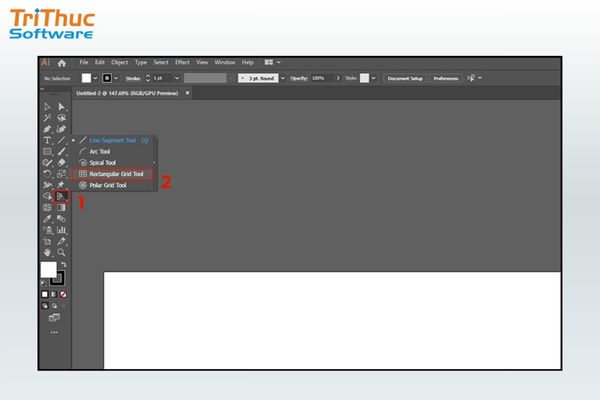Select the Magic Wand tool
Image resolution: width=600 pixels, height=400 pixels.
pyautogui.click(x=47, y=118)
